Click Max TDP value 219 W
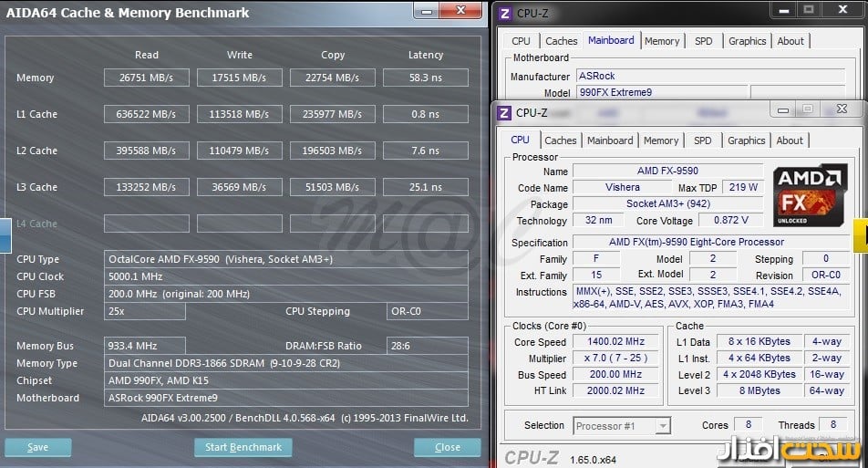Viewport: 868px width, 468px height. click(x=743, y=188)
